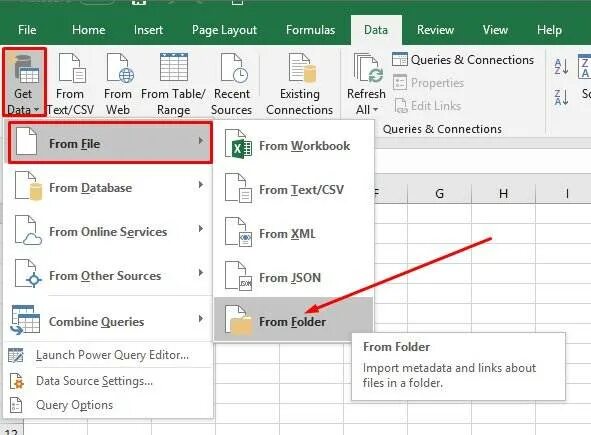Select the Data ribbon tab

pos(376,30)
